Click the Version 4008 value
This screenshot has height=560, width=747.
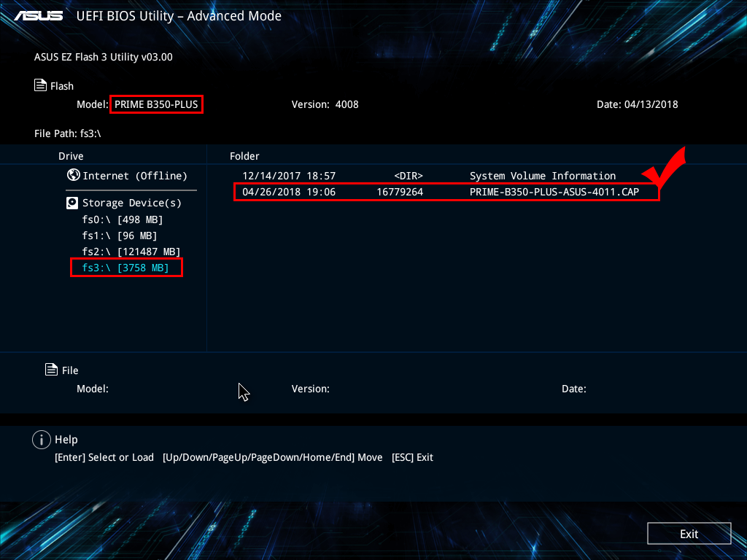pos(347,104)
